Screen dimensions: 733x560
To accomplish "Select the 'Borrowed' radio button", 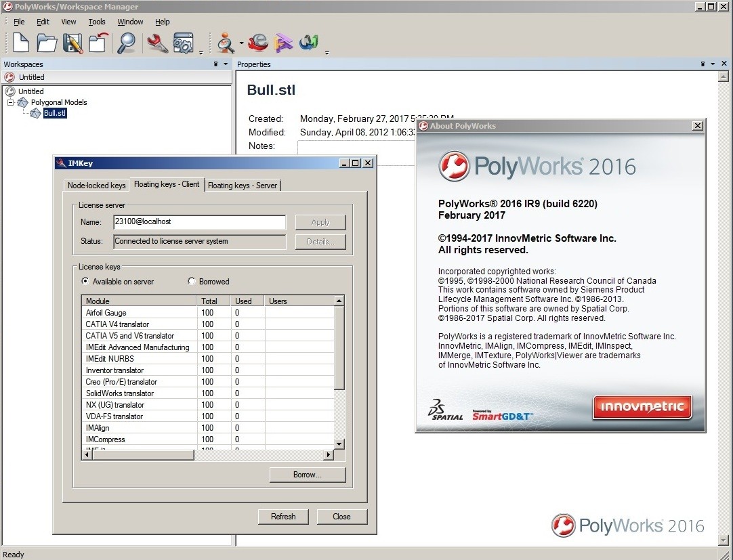I will coord(191,282).
